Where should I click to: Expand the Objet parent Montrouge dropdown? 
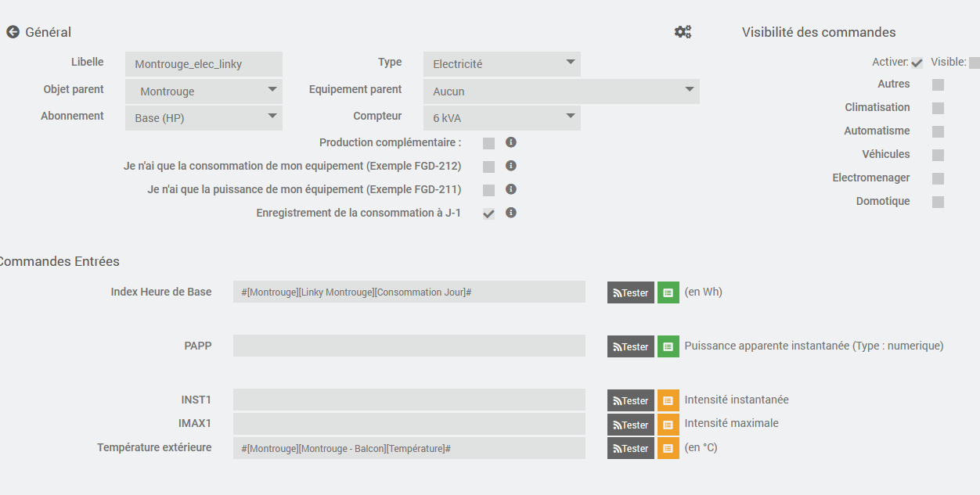(204, 91)
